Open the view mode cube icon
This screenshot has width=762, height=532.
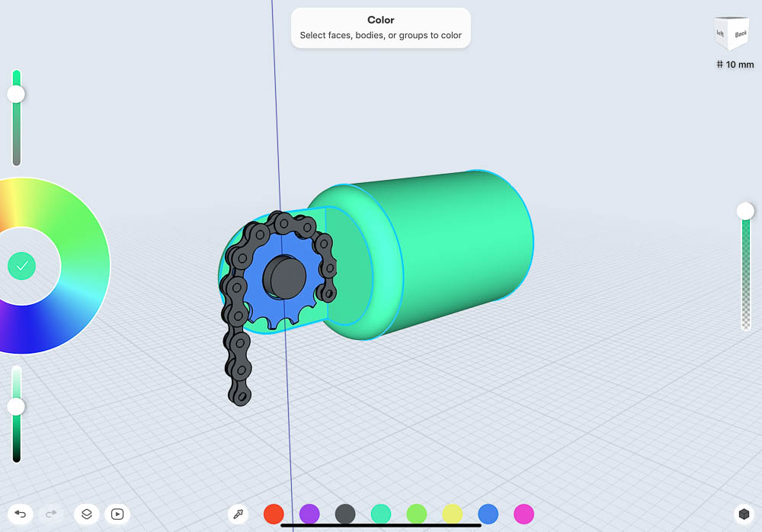[x=744, y=514]
